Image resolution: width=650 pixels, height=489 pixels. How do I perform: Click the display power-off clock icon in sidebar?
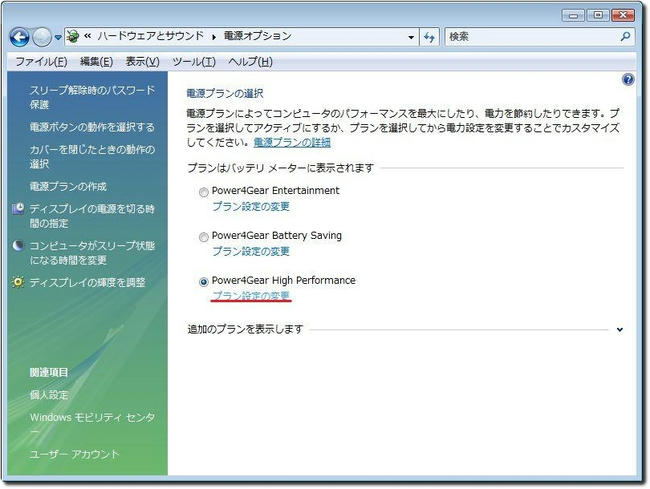(x=18, y=208)
